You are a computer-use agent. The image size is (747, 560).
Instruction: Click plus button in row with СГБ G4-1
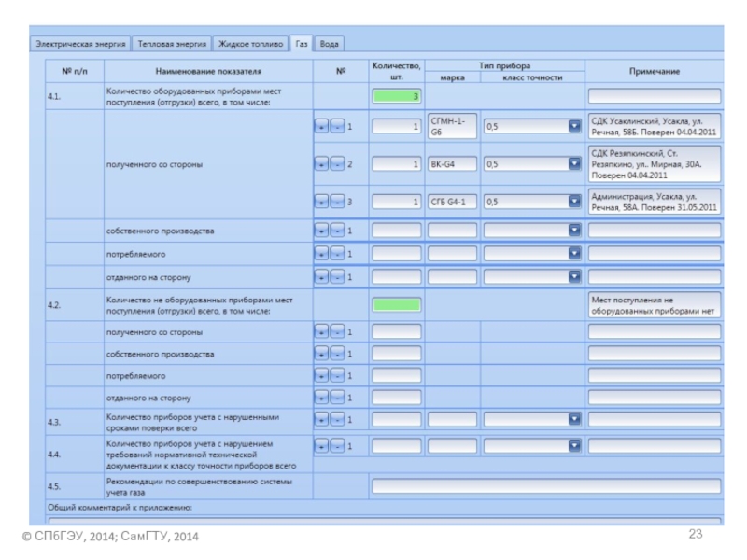(x=321, y=201)
